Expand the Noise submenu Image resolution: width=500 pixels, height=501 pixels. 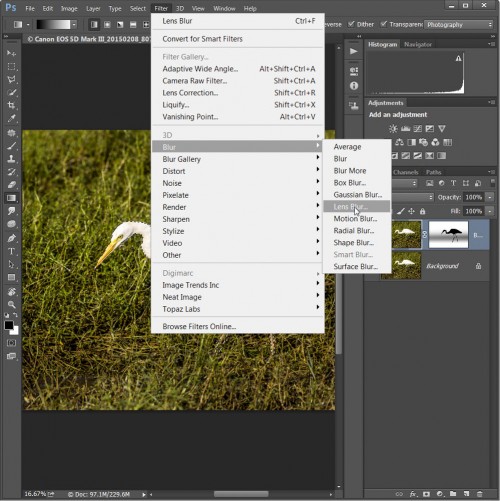point(238,183)
